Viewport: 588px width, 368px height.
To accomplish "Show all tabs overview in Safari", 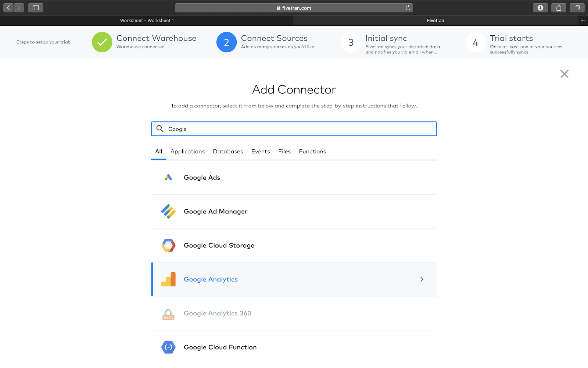I will coord(577,8).
